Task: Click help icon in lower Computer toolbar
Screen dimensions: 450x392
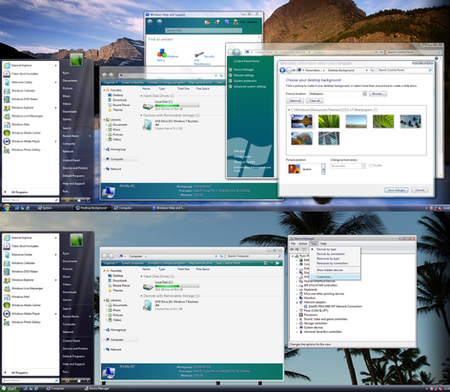Action: pyautogui.click(x=277, y=263)
